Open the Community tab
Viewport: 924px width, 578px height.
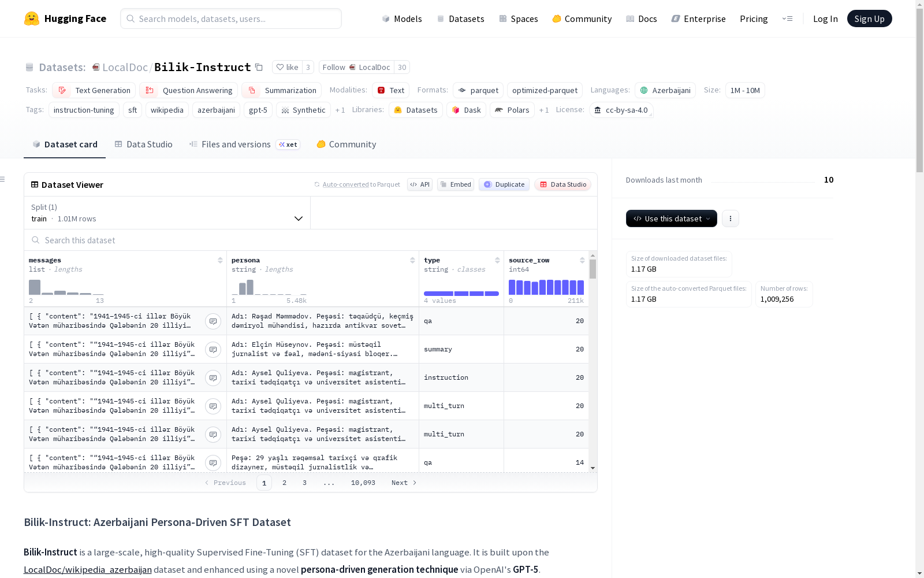click(x=346, y=144)
